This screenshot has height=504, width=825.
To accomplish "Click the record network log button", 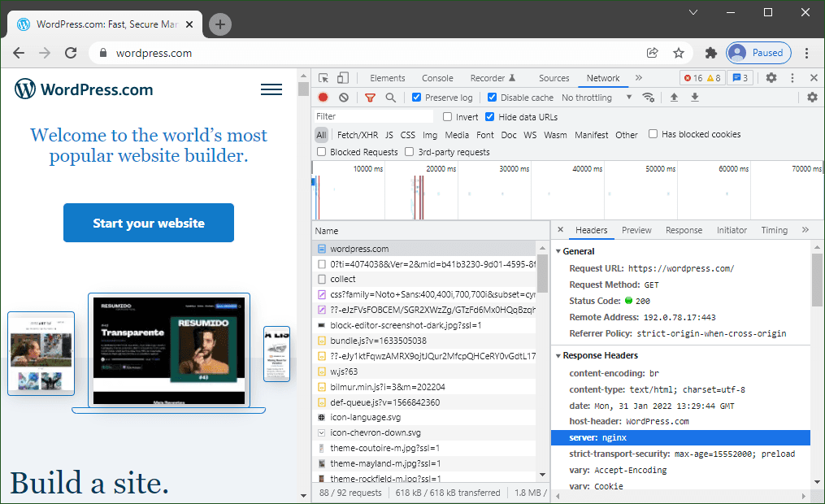I will [323, 98].
